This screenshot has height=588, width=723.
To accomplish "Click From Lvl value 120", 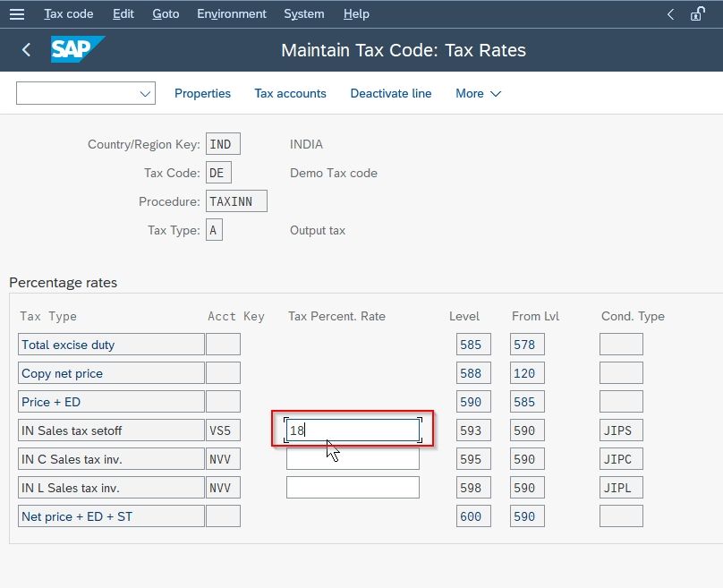I will pyautogui.click(x=527, y=373).
